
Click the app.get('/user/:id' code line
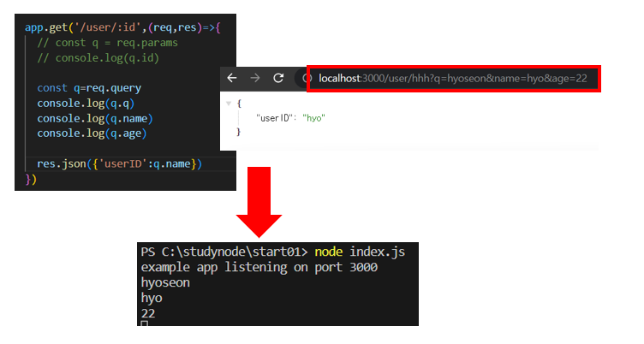click(x=122, y=27)
